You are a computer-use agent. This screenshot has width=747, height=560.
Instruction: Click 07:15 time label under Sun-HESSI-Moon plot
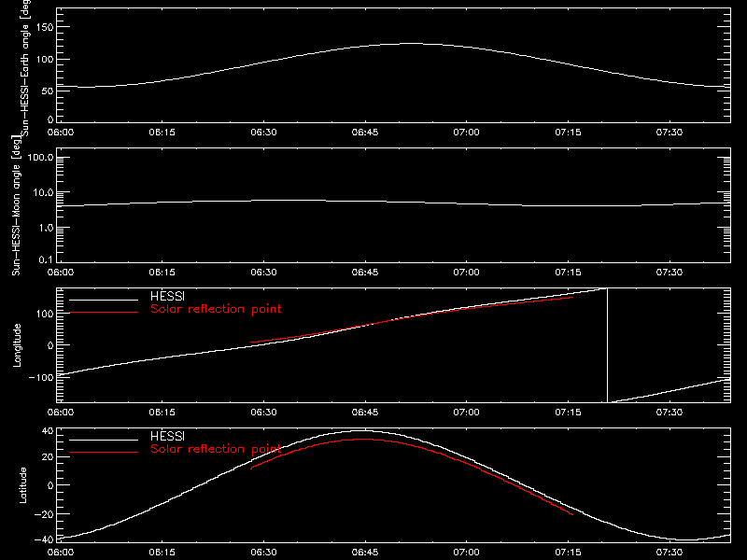point(568,272)
